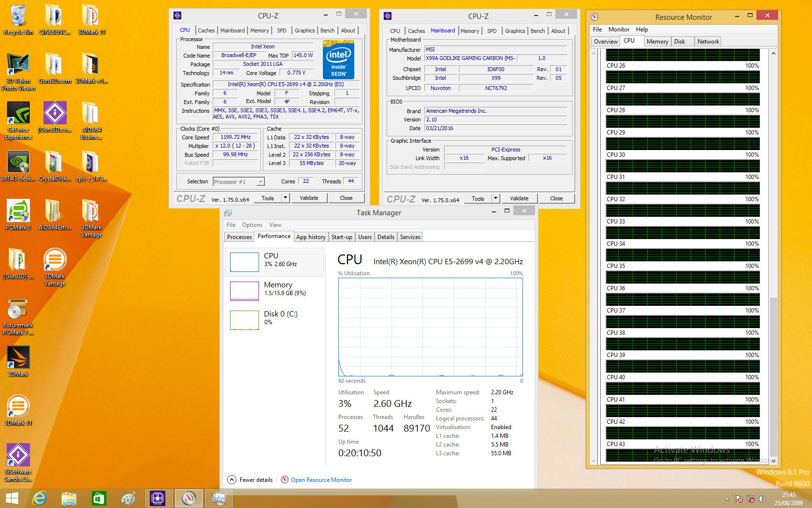Open Internet Explorer from taskbar
The height and width of the screenshot is (508, 812).
pos(39,498)
